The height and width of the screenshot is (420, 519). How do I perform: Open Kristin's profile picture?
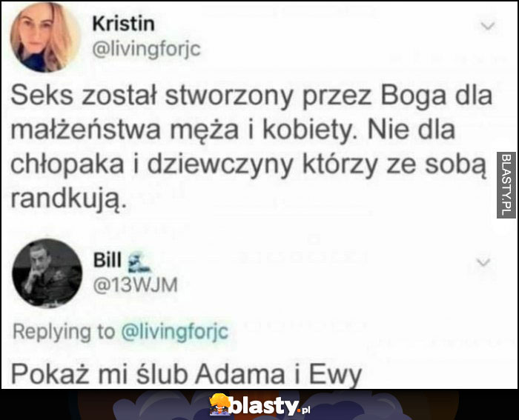(44, 37)
